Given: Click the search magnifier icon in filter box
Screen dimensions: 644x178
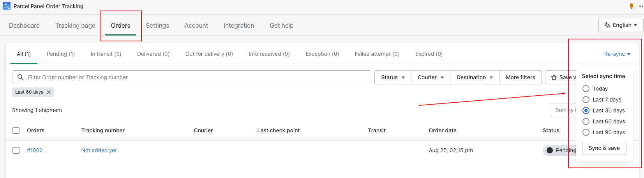Looking at the screenshot, I should point(21,77).
